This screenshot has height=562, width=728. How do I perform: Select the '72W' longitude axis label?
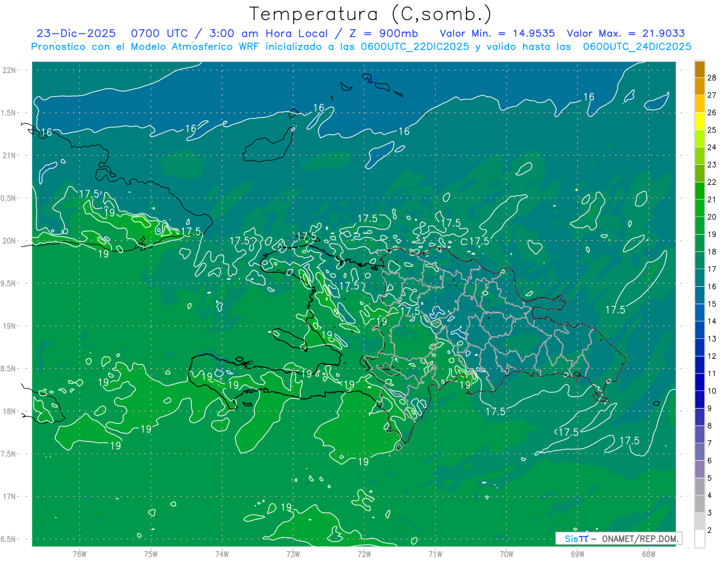[364, 554]
